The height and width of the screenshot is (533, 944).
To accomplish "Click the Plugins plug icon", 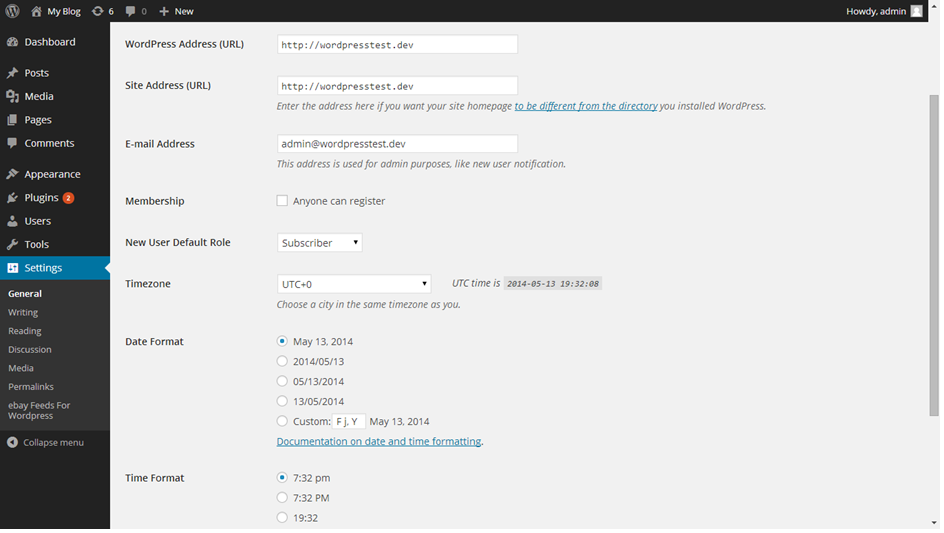I will (12, 198).
